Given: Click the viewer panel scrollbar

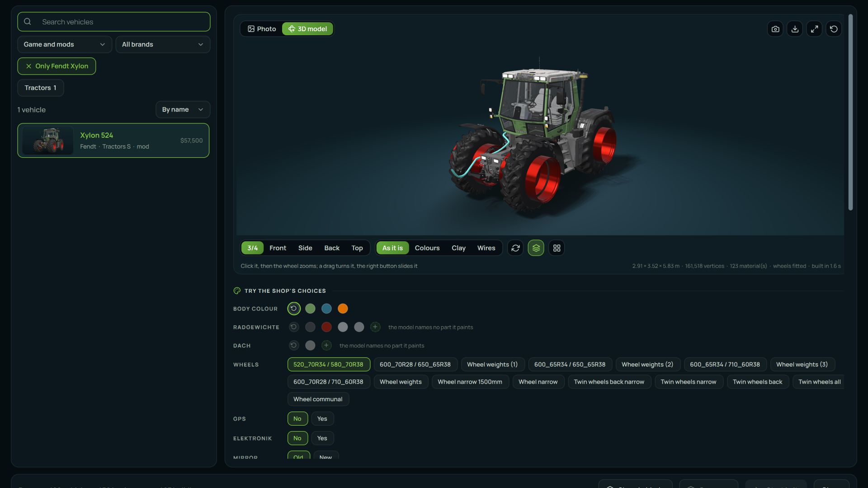Looking at the screenshot, I should pyautogui.click(x=850, y=112).
